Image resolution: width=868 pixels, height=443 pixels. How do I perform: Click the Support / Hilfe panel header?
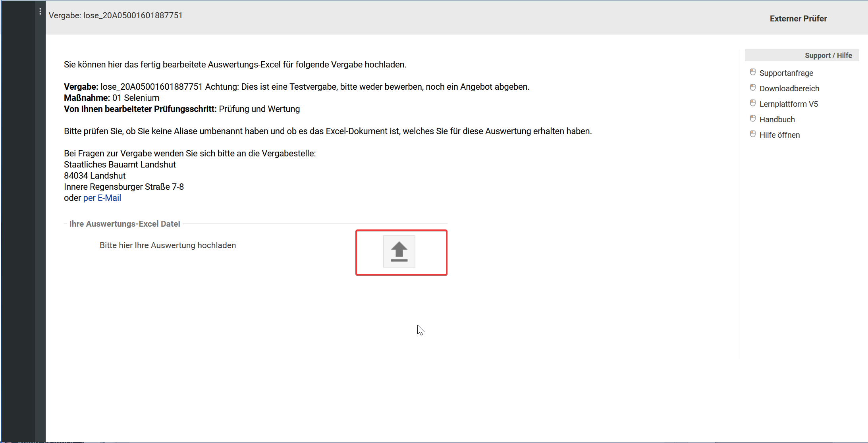tap(828, 56)
